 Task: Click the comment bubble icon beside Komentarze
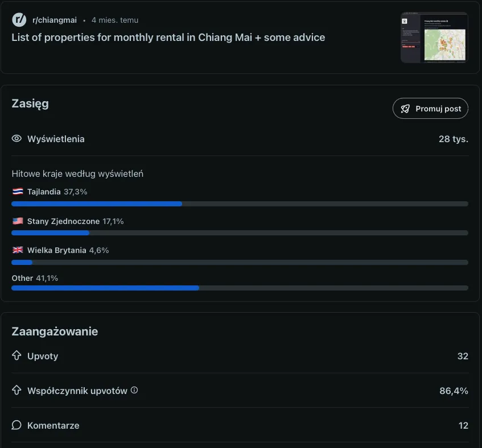click(x=17, y=425)
